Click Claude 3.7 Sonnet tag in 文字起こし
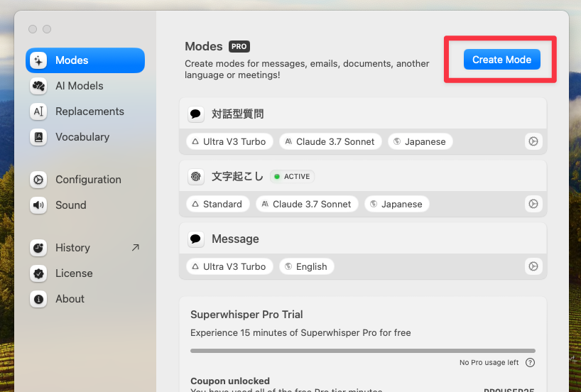The width and height of the screenshot is (581, 392). point(307,204)
